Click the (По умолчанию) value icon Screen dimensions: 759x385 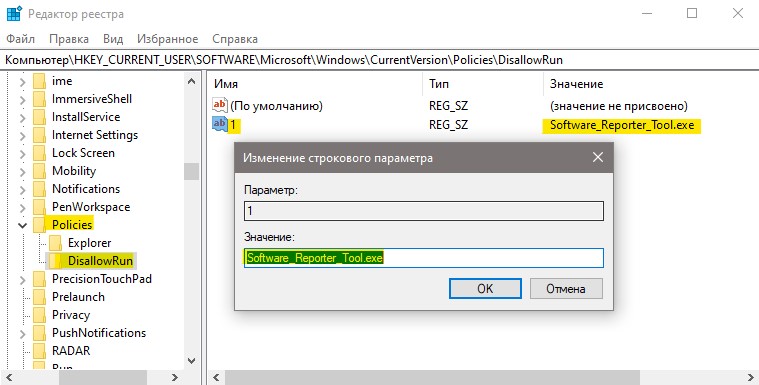(x=220, y=105)
